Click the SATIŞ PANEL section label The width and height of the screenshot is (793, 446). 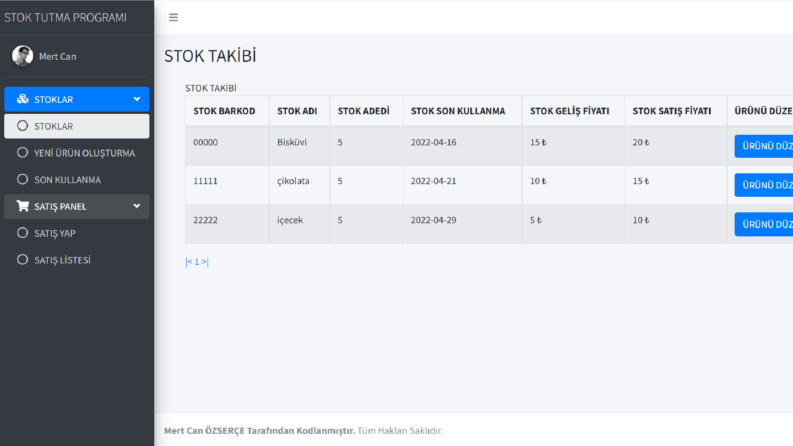click(60, 207)
